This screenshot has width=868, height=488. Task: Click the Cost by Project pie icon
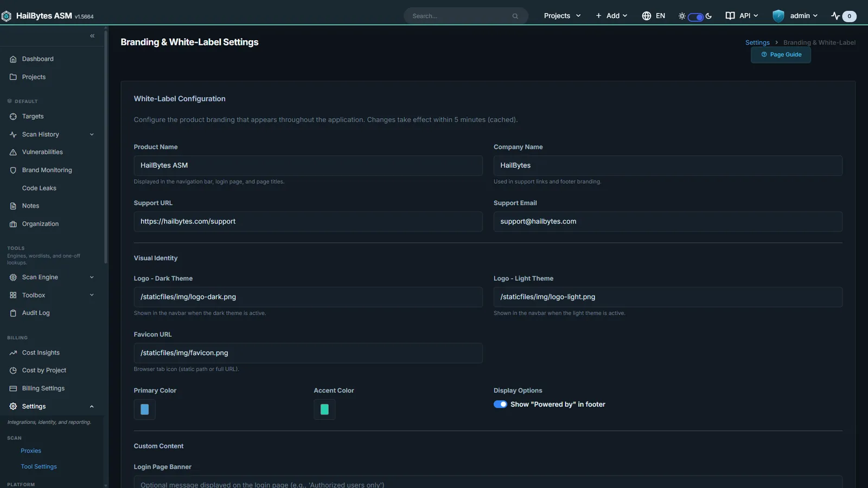pos(13,370)
